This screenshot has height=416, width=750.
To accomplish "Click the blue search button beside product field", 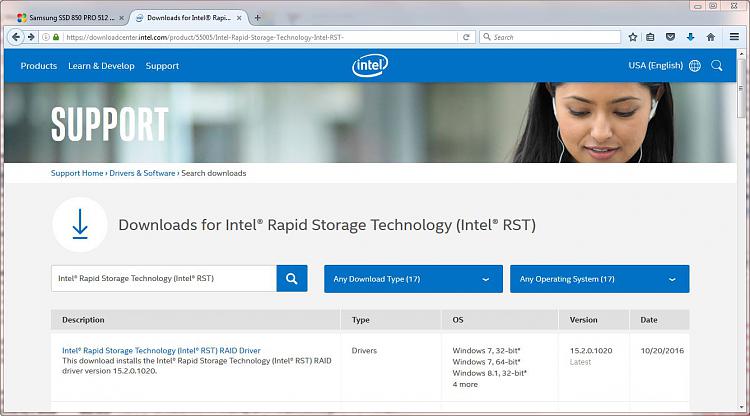I will pyautogui.click(x=292, y=278).
